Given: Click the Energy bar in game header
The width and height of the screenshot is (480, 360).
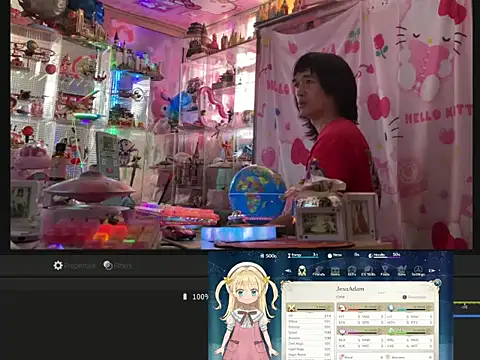Looking at the screenshot, I should coord(303,256).
